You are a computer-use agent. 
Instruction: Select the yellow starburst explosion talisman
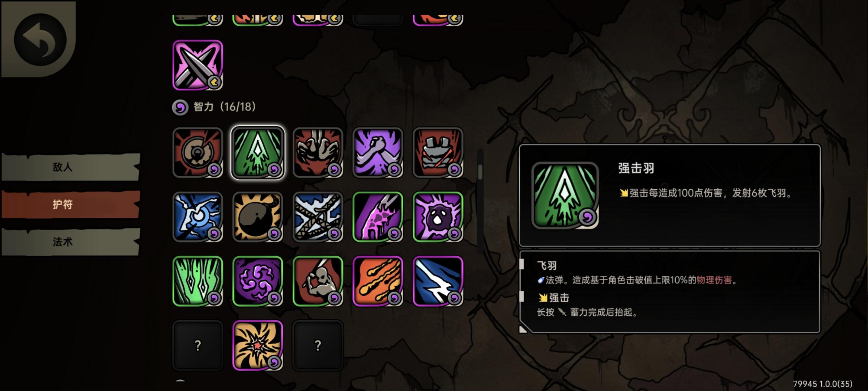pyautogui.click(x=258, y=346)
